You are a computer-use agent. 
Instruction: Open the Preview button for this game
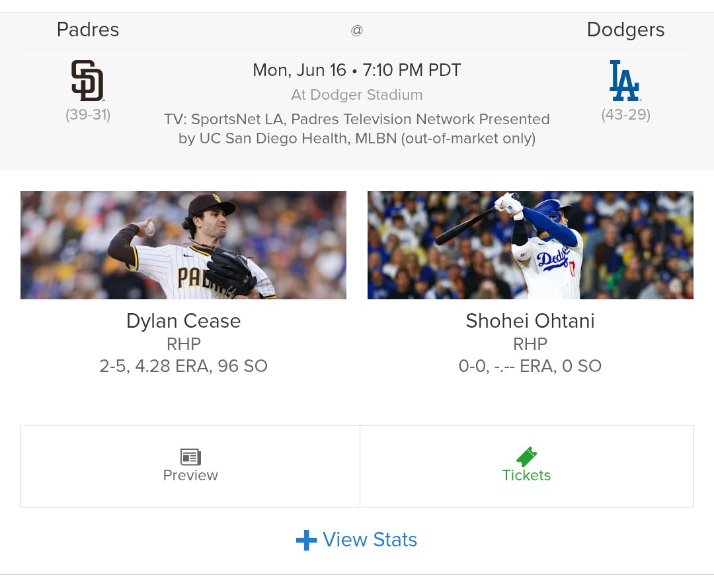pos(190,466)
